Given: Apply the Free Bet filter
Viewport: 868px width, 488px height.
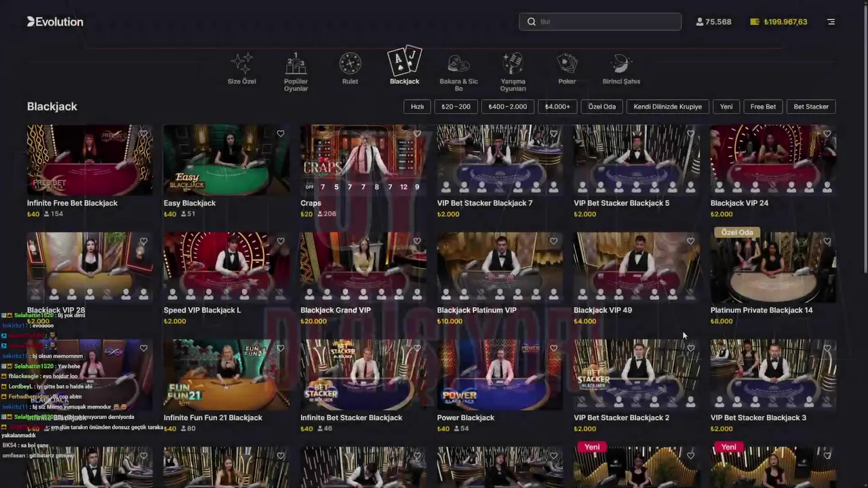Looking at the screenshot, I should [763, 106].
